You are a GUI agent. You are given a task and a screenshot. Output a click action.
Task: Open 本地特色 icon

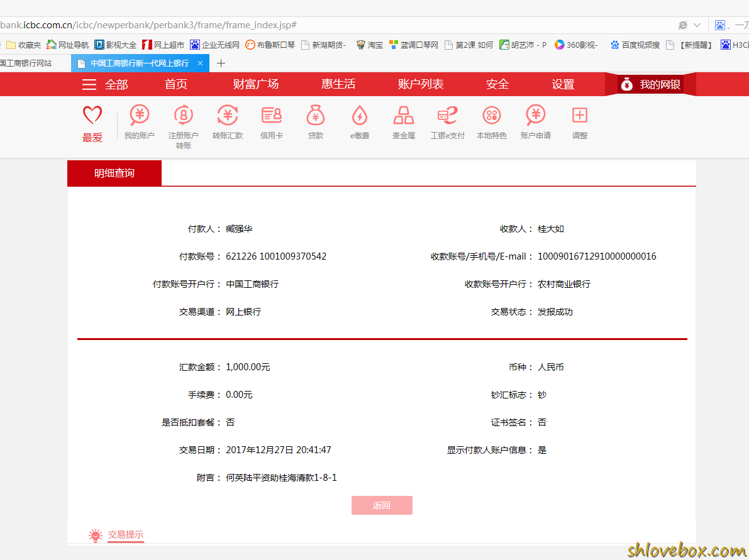point(492,115)
